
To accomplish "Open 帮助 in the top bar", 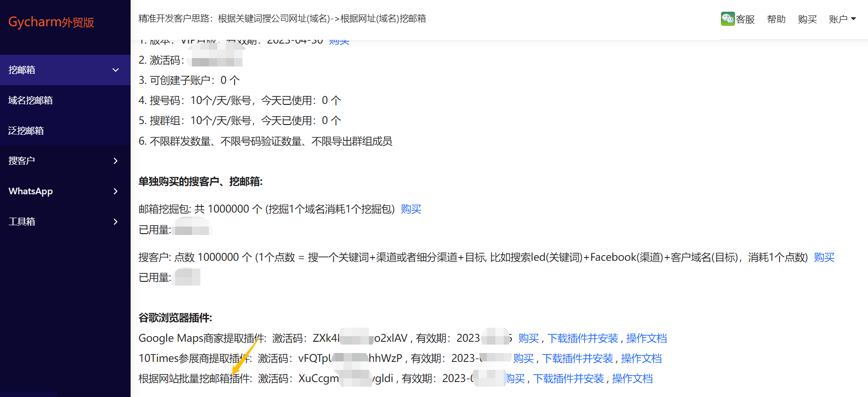I will tap(776, 19).
